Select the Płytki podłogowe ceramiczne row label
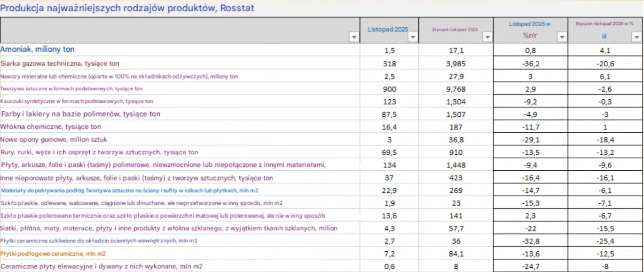This screenshot has height=272, width=644. click(53, 254)
